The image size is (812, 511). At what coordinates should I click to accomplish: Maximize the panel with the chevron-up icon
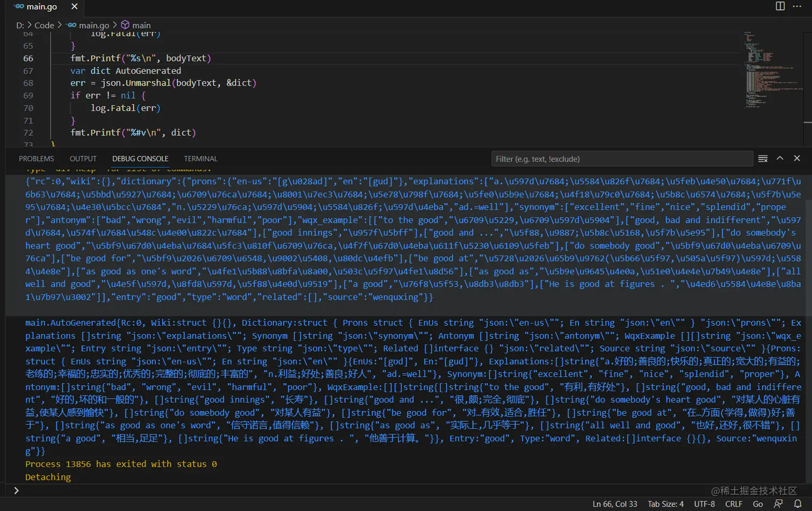[x=780, y=159]
